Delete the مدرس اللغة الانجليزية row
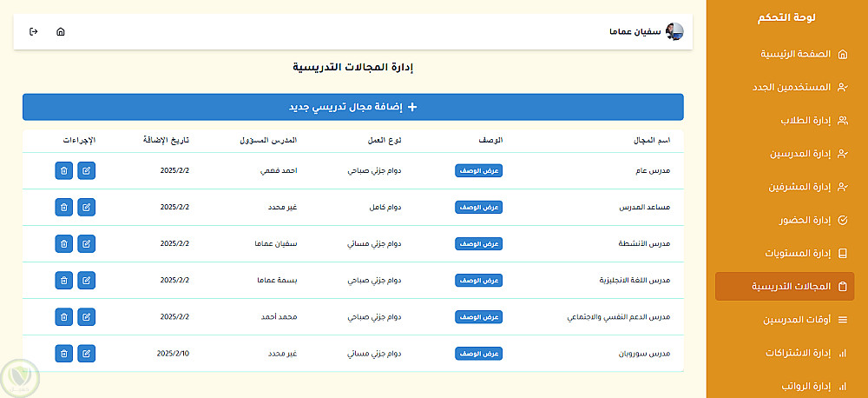Screen dimensions: 868x398 click(x=64, y=281)
